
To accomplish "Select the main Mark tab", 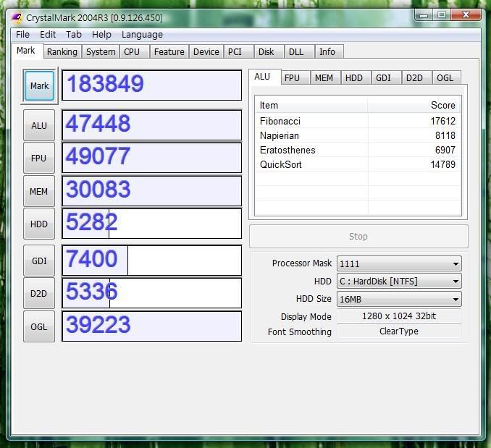I will click(x=26, y=51).
